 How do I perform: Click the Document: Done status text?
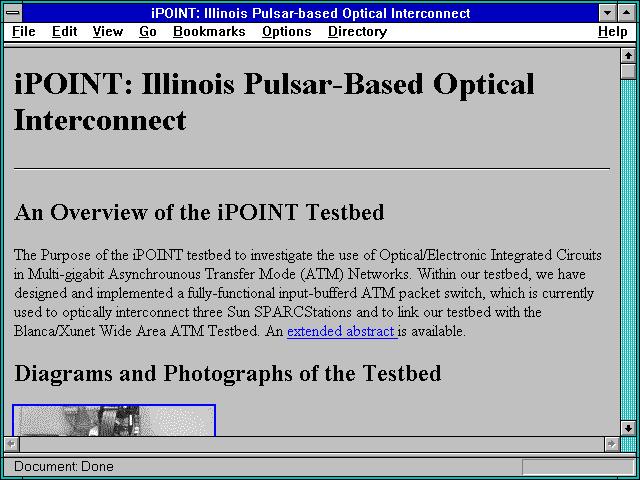point(64,467)
